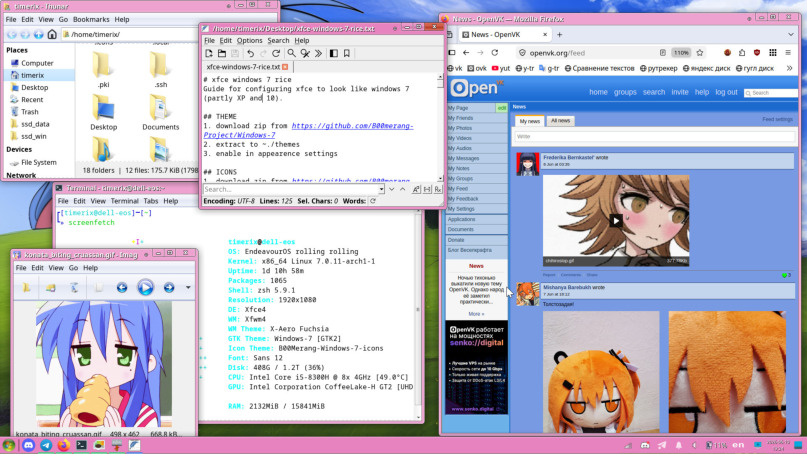Create a new document in Mousepad
This screenshot has height=454, width=807.
coord(209,54)
